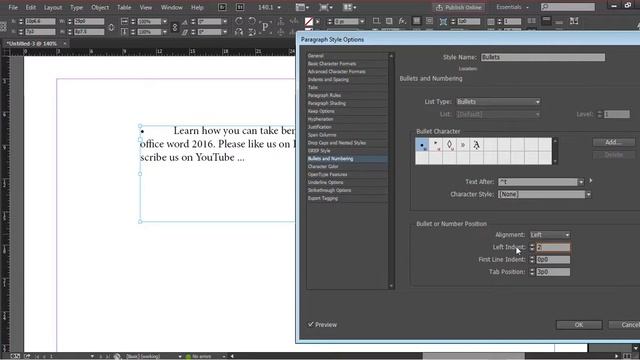Click the Left Indent stepper arrows
This screenshot has width=640, height=360.
tap(532, 247)
